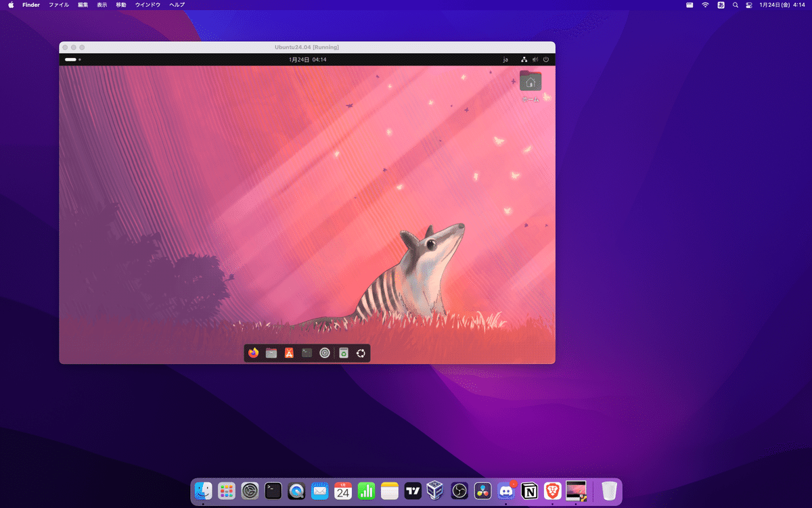Open the 表示 menu
Image resolution: width=812 pixels, height=508 pixels.
coord(101,5)
